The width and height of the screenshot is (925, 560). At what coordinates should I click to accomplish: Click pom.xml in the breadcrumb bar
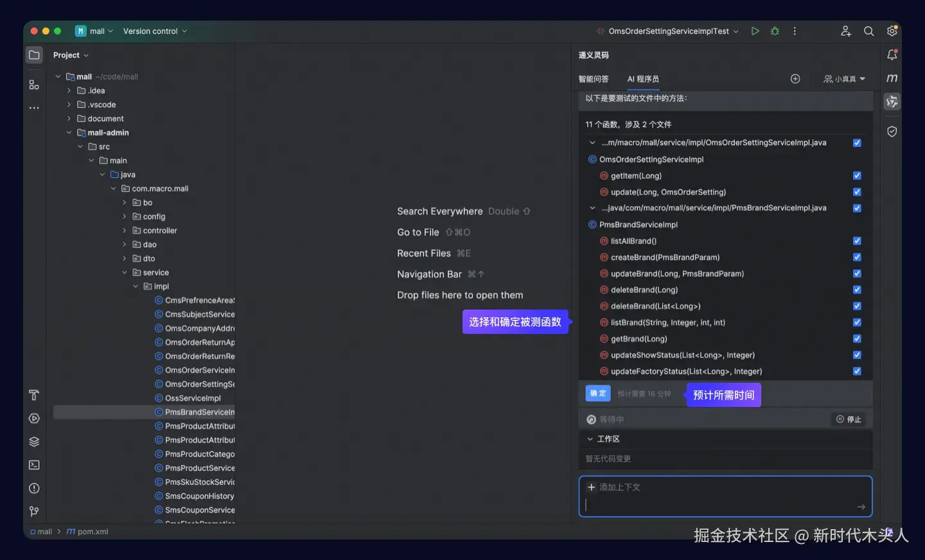87,532
